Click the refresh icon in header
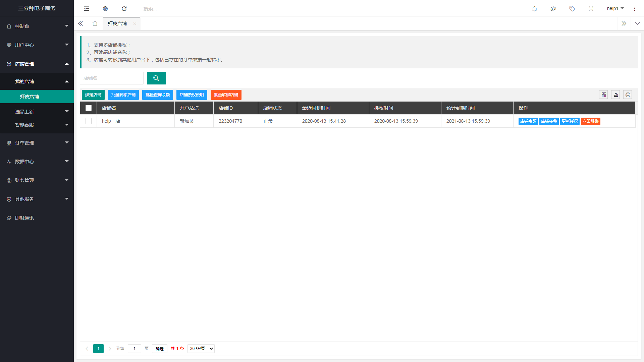 [x=124, y=9]
